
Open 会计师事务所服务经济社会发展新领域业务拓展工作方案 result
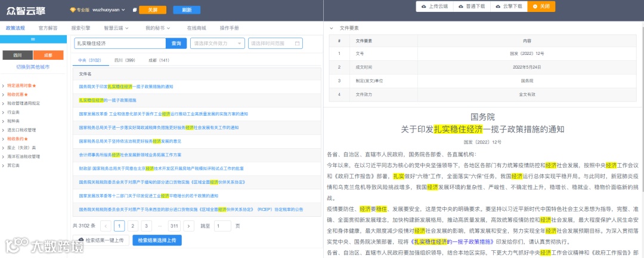pos(130,155)
